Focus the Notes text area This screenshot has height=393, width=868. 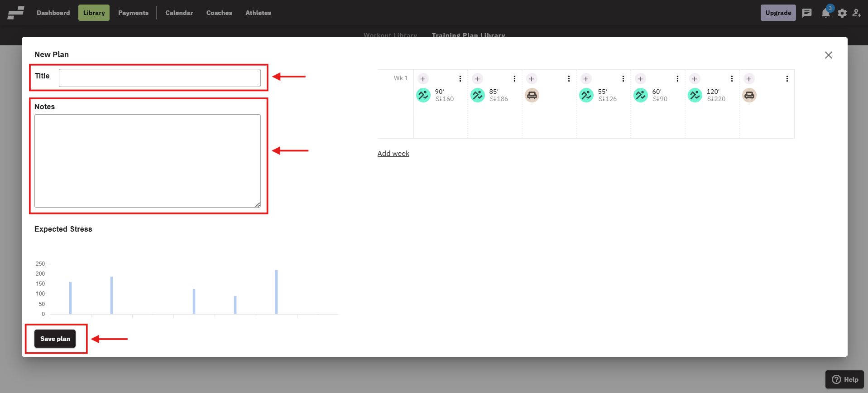pos(148,161)
